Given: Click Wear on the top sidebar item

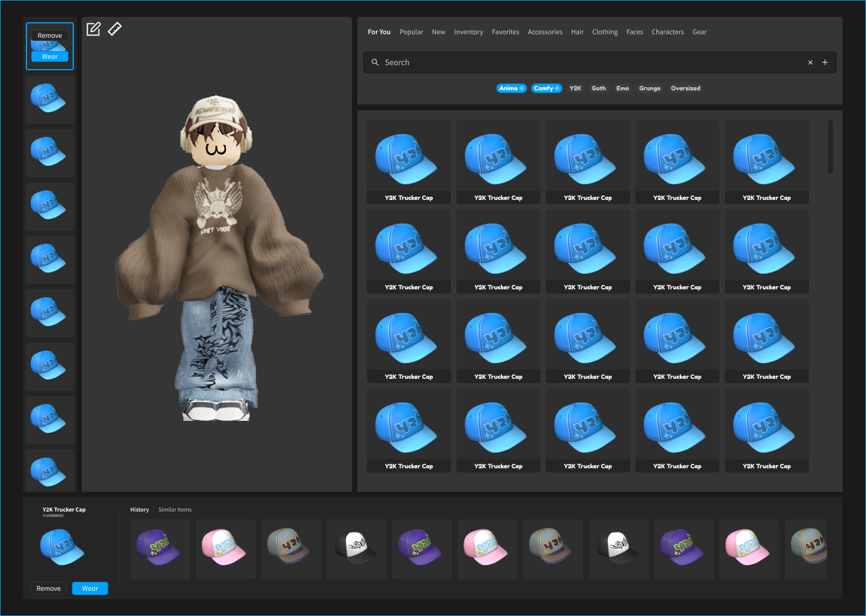Looking at the screenshot, I should (x=50, y=56).
